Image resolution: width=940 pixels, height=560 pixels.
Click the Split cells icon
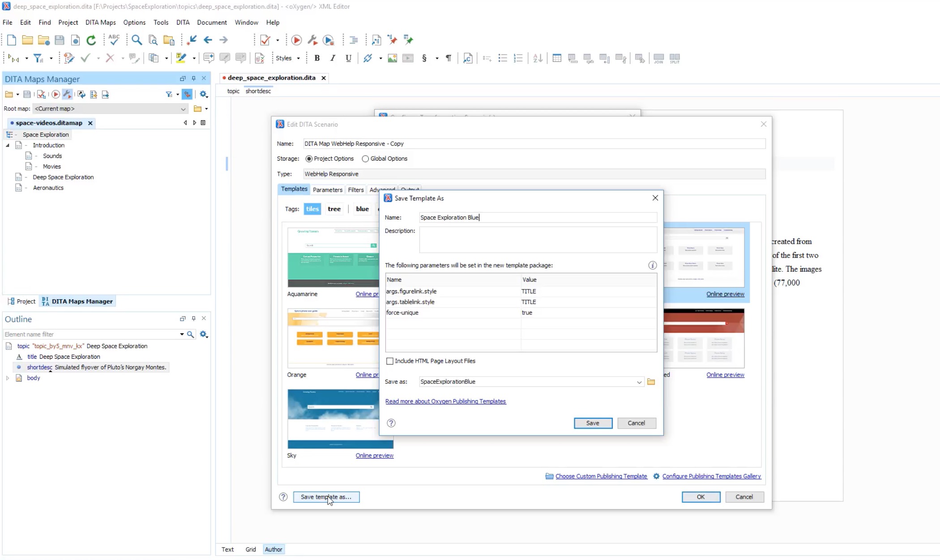(x=675, y=59)
